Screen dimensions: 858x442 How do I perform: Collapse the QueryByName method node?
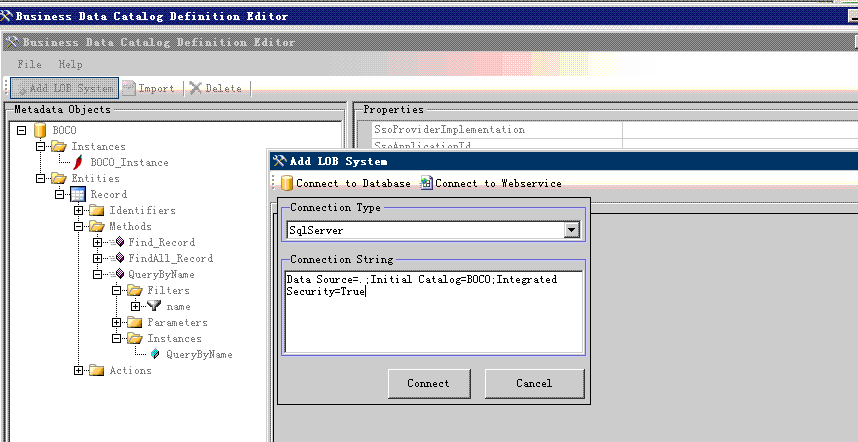pos(97,274)
